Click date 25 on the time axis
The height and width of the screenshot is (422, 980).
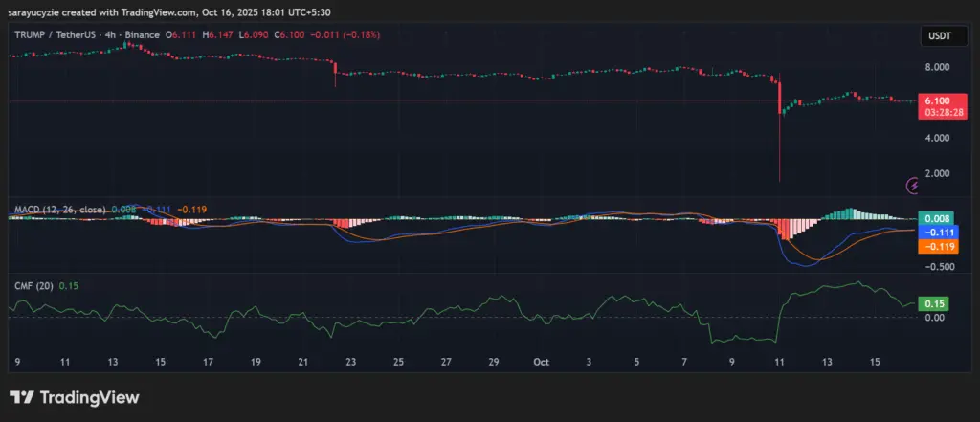[399, 362]
